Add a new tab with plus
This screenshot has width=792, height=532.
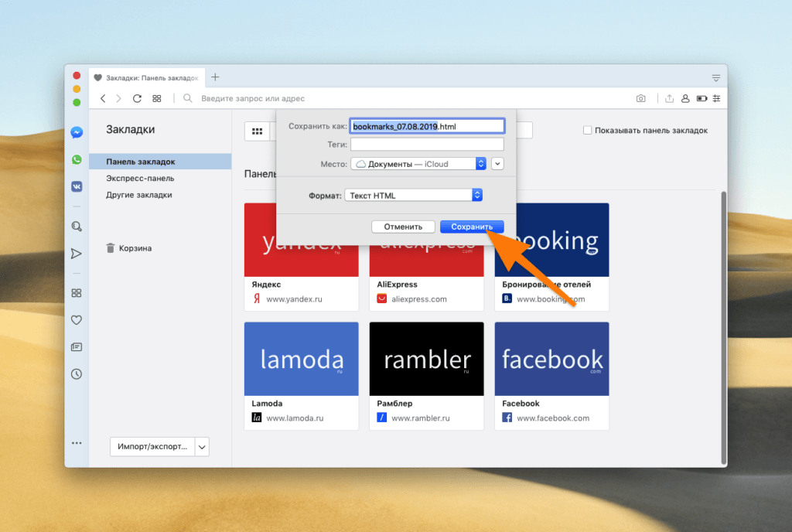215,77
